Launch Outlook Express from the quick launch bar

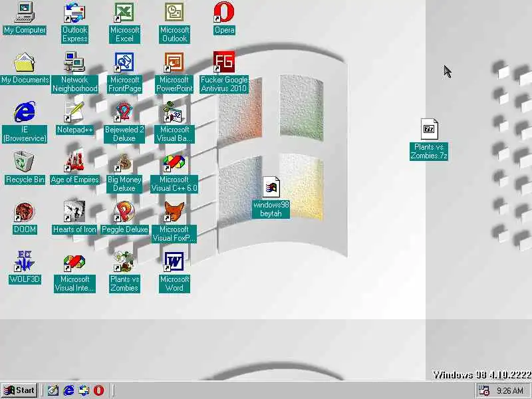84,390
